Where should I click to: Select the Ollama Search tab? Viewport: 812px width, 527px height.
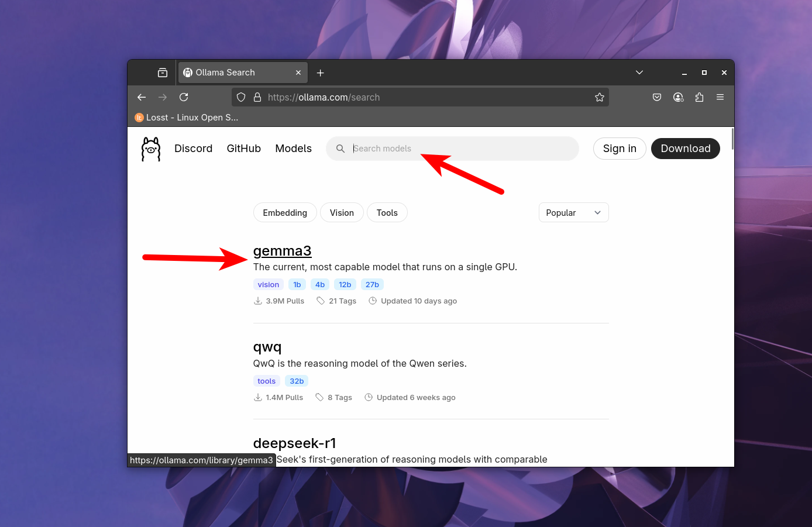click(x=234, y=73)
